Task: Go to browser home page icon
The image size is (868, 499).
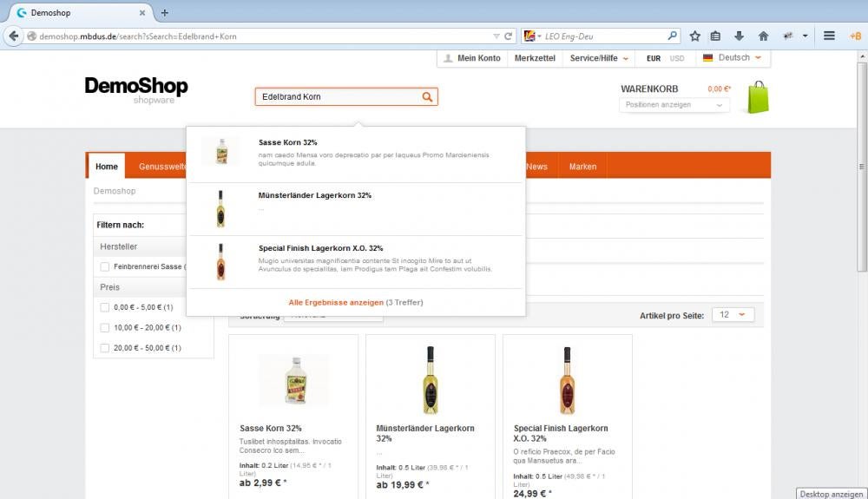Action: [x=763, y=36]
